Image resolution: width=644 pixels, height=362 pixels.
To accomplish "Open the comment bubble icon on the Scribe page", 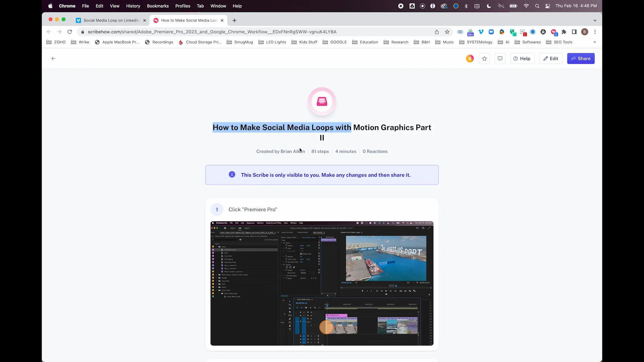I will (x=500, y=58).
